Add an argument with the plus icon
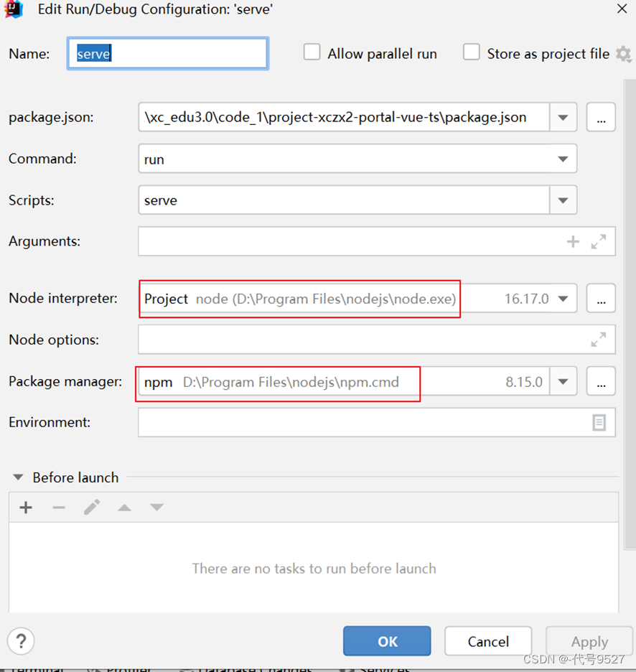The image size is (636, 672). pos(573,242)
